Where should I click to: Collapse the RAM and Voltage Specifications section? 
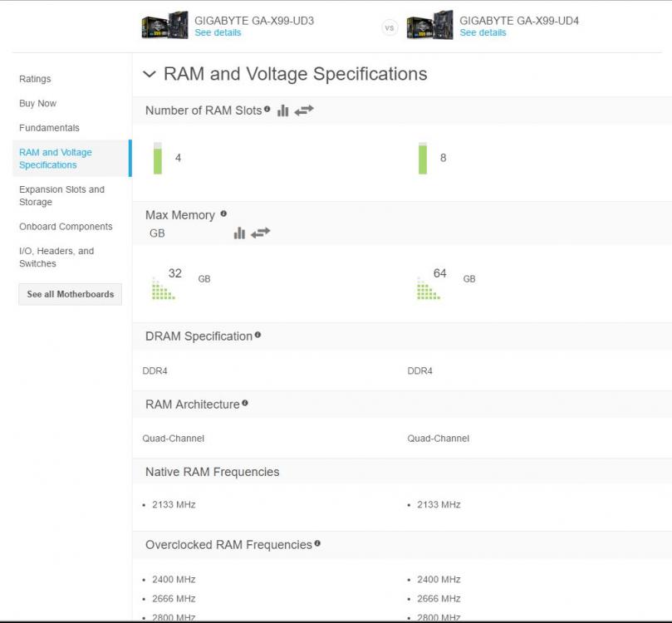coord(150,74)
